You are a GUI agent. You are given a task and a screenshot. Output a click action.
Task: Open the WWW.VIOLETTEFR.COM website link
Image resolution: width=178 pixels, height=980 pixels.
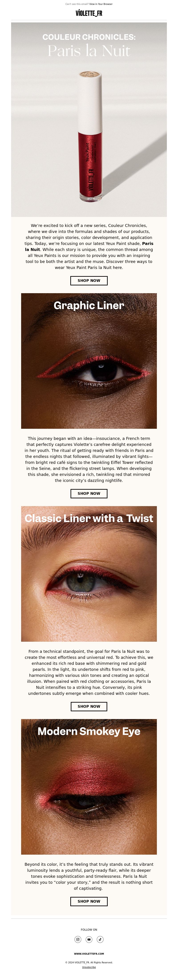click(x=89, y=954)
